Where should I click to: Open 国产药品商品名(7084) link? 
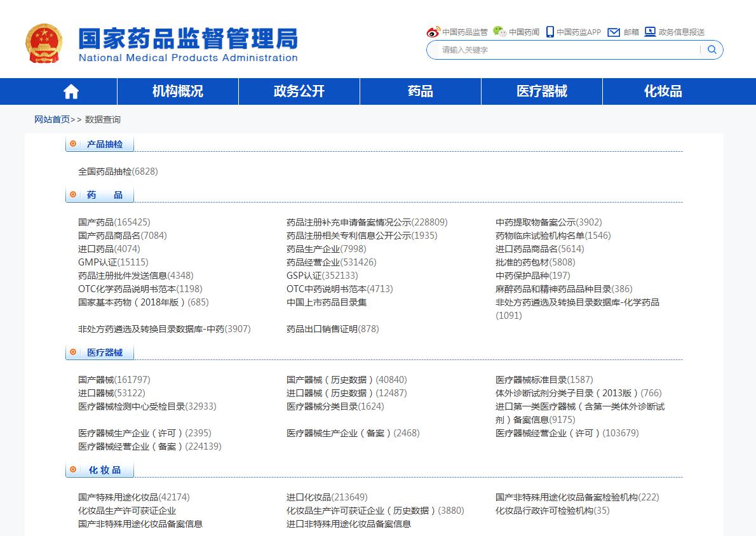click(123, 236)
